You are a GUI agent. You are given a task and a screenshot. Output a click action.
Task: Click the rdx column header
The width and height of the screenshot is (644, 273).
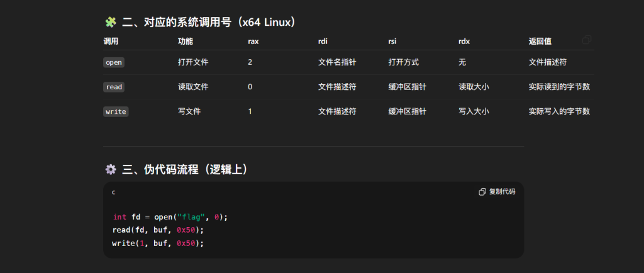(x=464, y=42)
